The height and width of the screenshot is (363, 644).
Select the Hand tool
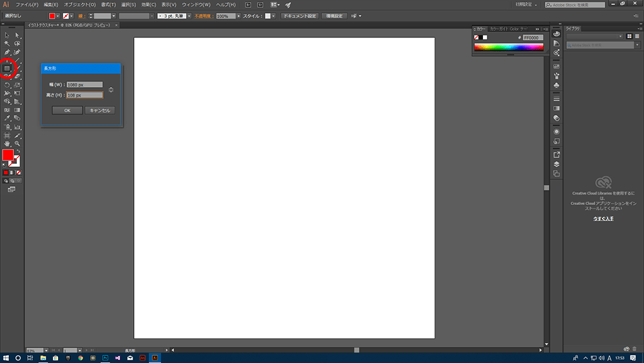7,143
